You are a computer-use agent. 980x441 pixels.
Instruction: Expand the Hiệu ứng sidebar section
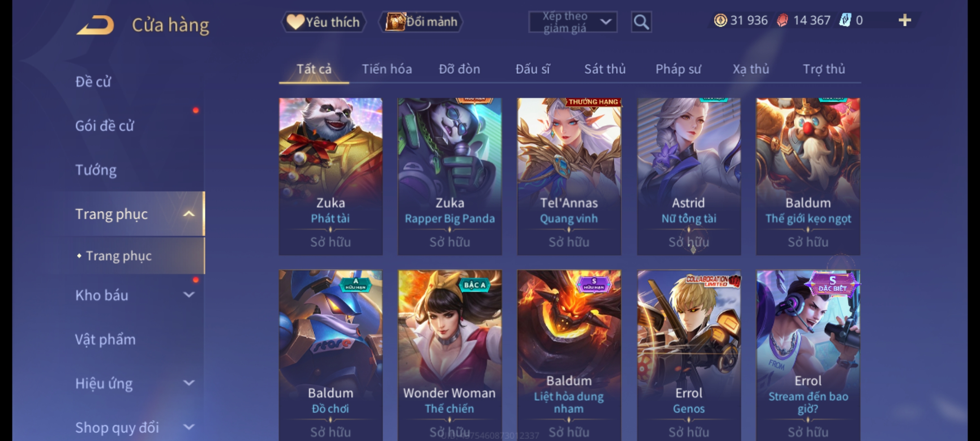click(x=189, y=383)
